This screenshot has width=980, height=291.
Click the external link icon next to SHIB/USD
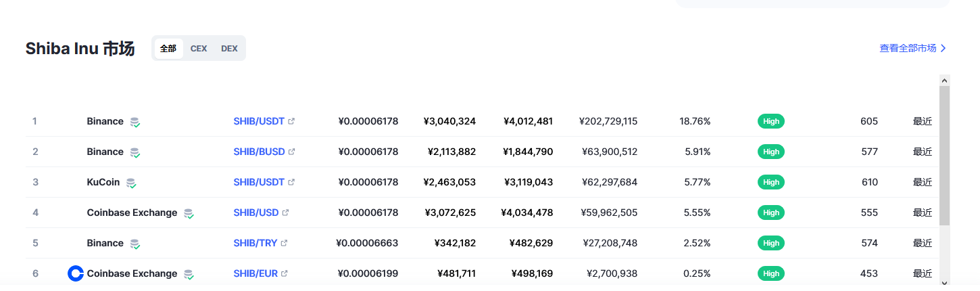coord(285,213)
